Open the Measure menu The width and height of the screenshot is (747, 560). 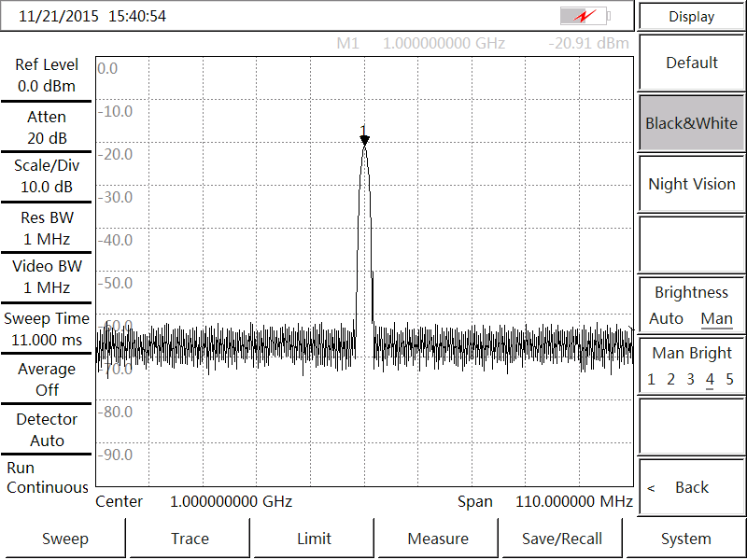438,539
